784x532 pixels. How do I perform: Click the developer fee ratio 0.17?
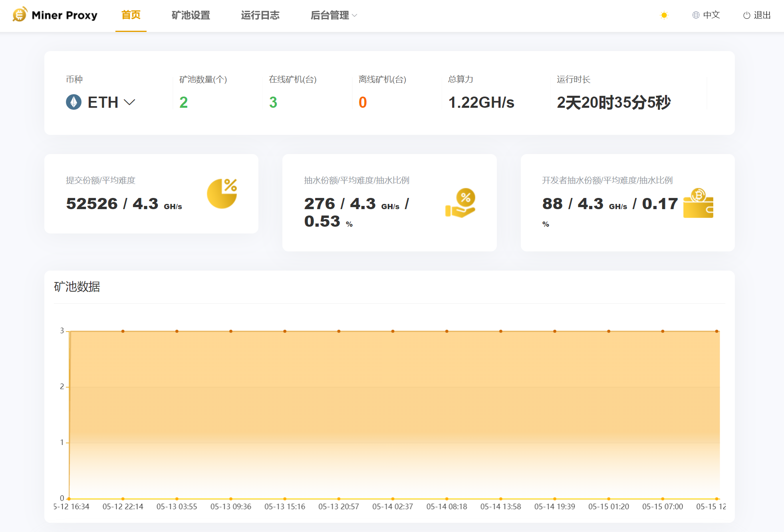(x=660, y=204)
